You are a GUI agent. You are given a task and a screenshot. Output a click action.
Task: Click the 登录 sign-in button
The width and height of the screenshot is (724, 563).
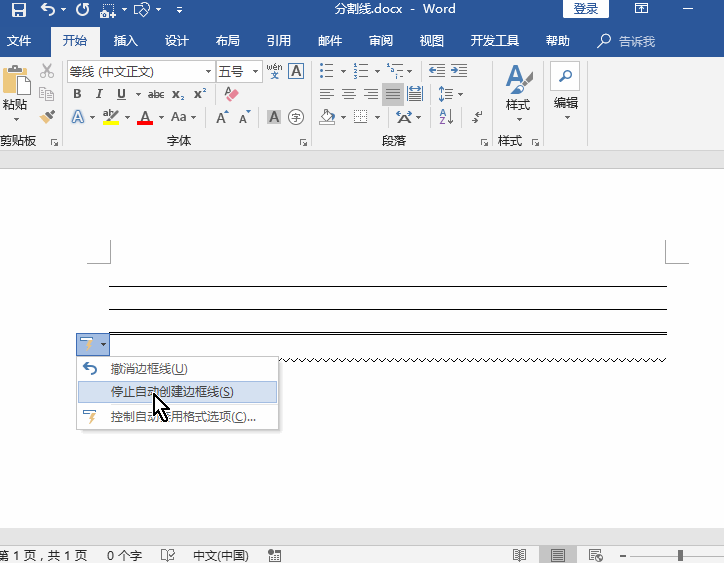pos(585,9)
